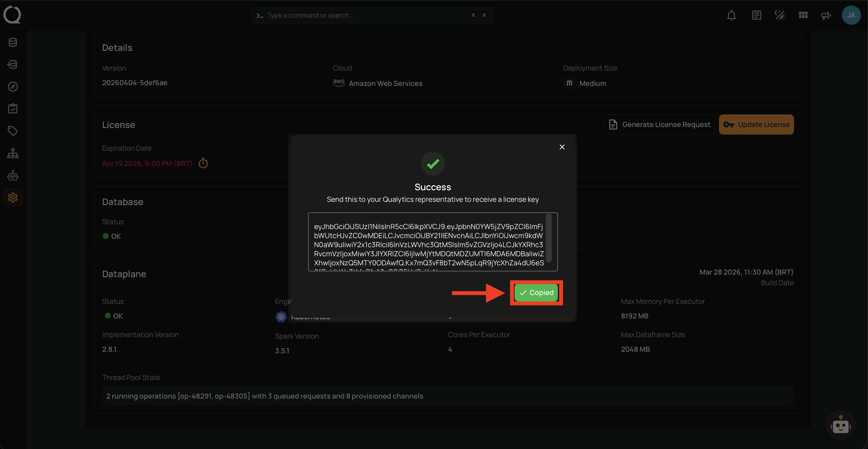Click the green checkmark Success icon
The width and height of the screenshot is (868, 449).
pos(433,164)
